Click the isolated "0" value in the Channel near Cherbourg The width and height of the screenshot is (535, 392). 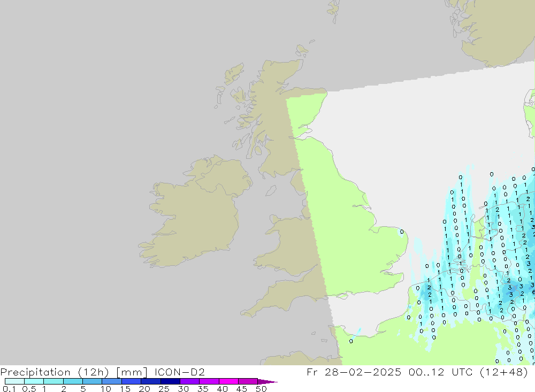coord(351,341)
